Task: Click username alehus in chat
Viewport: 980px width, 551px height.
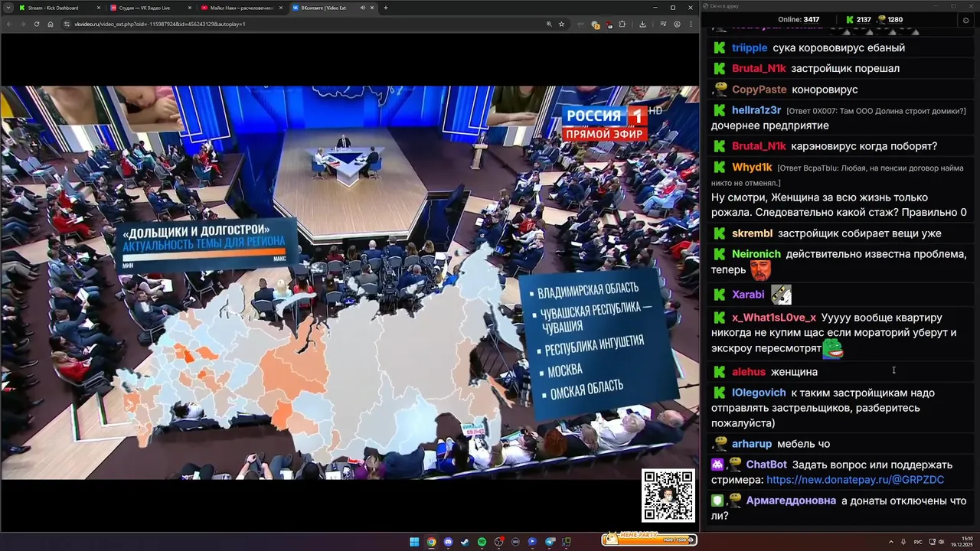Action: [x=749, y=372]
